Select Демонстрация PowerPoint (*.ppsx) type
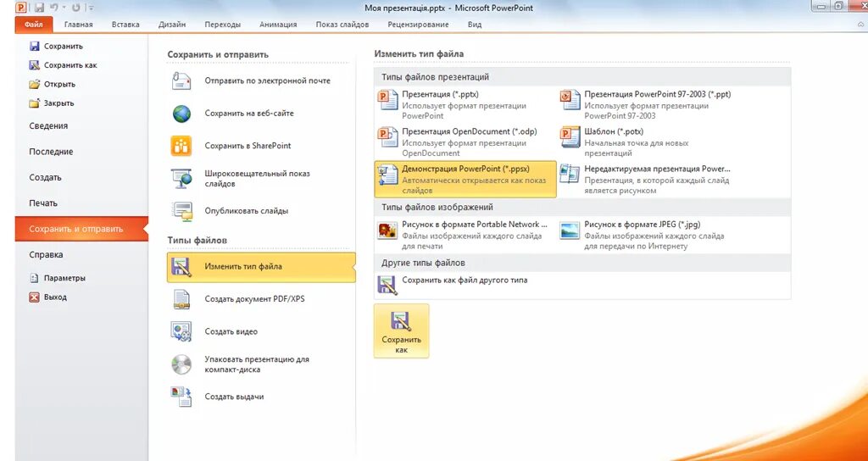The height and width of the screenshot is (461, 868). pyautogui.click(x=465, y=180)
